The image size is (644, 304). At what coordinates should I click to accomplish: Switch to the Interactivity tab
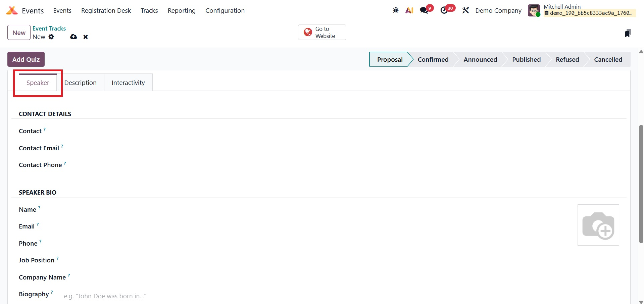click(128, 83)
